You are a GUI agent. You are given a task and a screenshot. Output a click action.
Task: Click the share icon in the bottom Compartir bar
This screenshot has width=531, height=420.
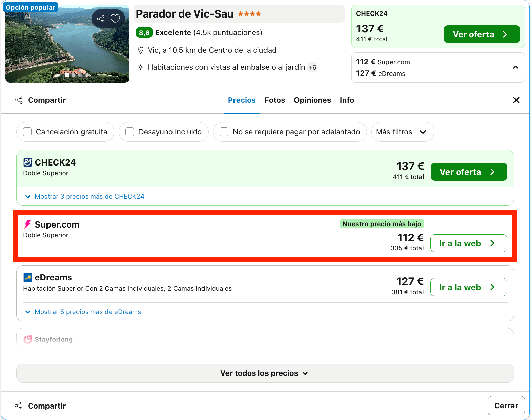click(19, 406)
